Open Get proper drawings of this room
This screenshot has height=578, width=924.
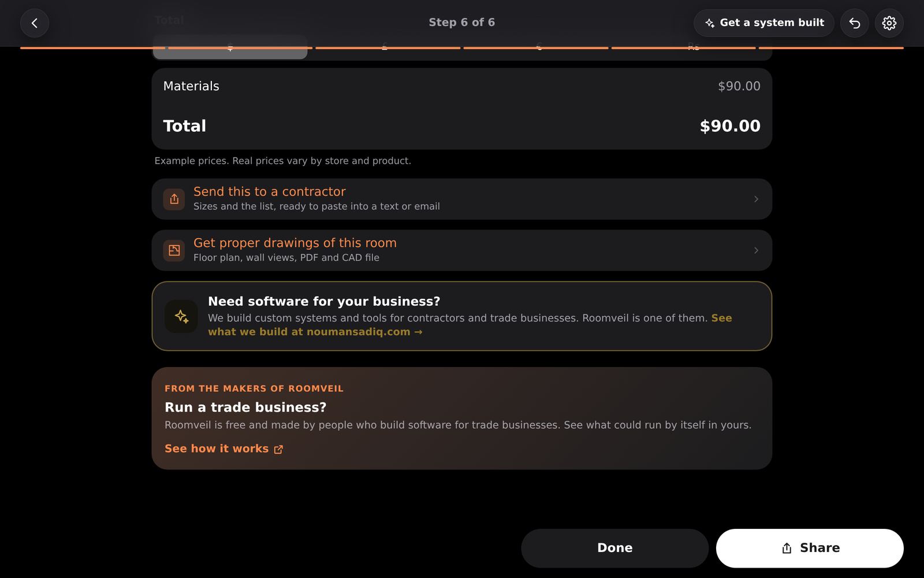[x=462, y=250]
